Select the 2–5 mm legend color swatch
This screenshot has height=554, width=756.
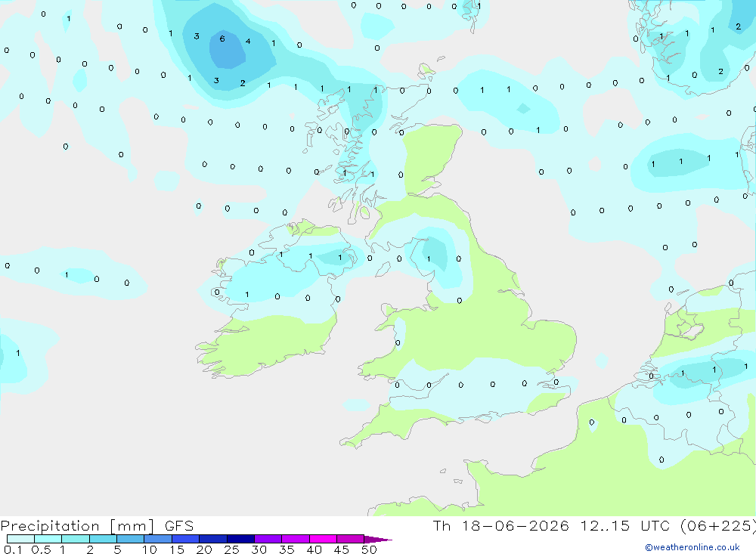[103, 539]
